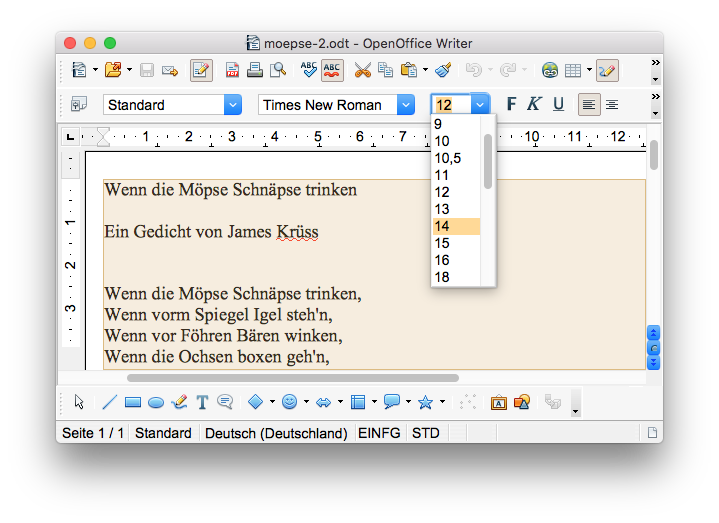Select the Ellipse drawing tool
719x523 pixels.
point(156,402)
